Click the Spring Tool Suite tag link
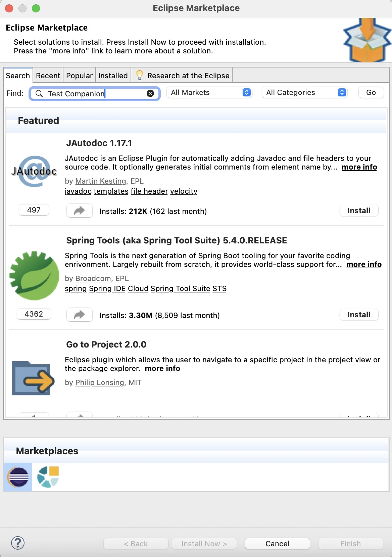 pyautogui.click(x=180, y=289)
